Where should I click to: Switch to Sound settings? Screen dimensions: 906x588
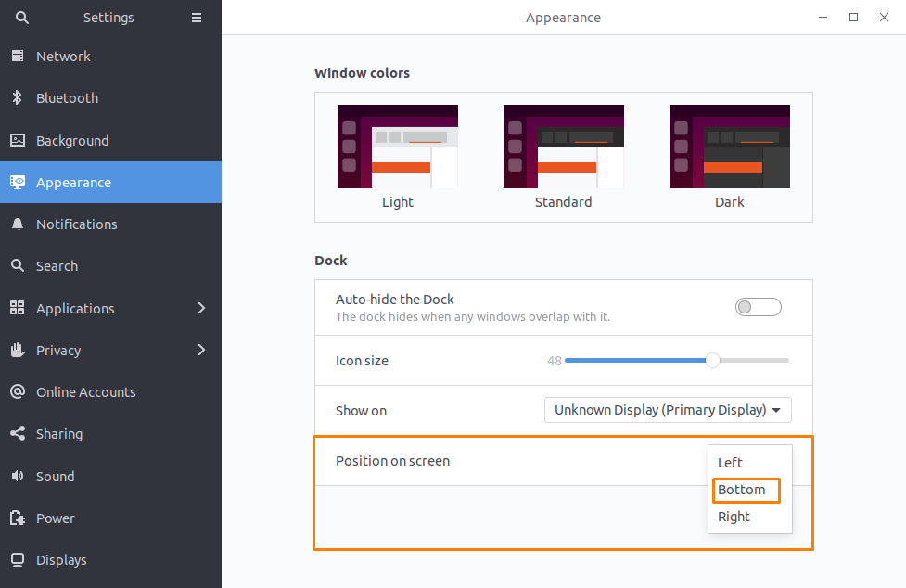tap(110, 476)
